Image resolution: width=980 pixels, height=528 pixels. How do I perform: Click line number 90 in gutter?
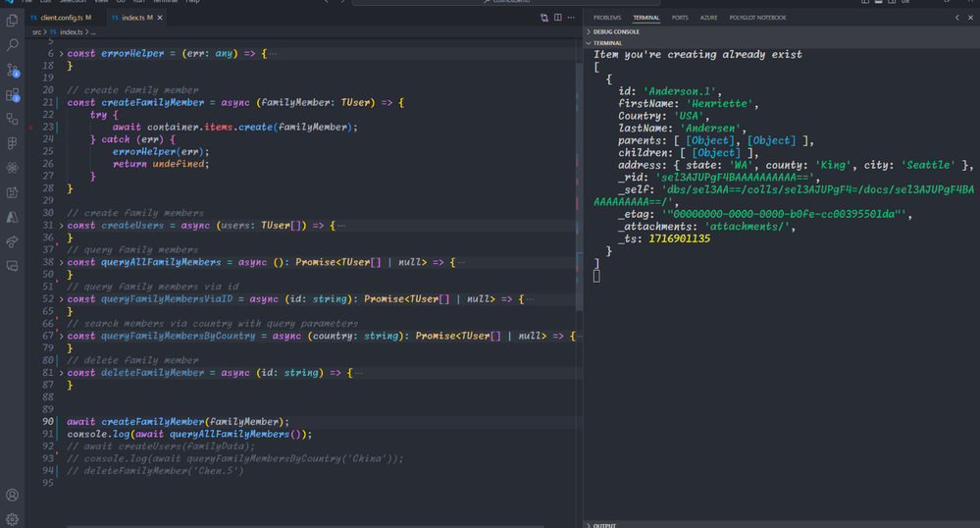pyautogui.click(x=48, y=422)
